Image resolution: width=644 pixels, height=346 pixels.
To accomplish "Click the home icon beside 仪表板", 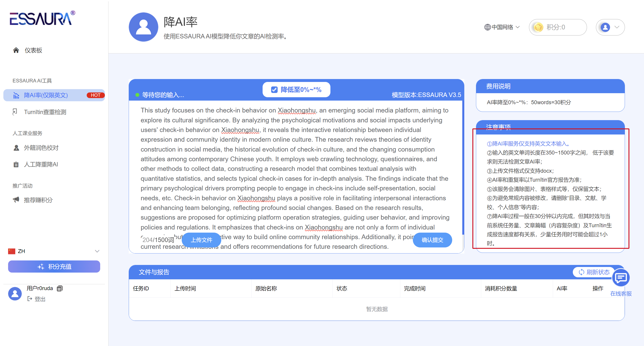I will [16, 50].
